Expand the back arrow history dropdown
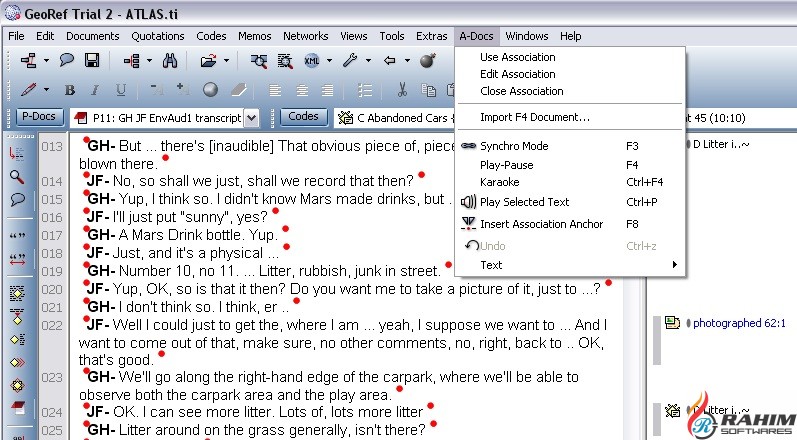 pos(407,61)
